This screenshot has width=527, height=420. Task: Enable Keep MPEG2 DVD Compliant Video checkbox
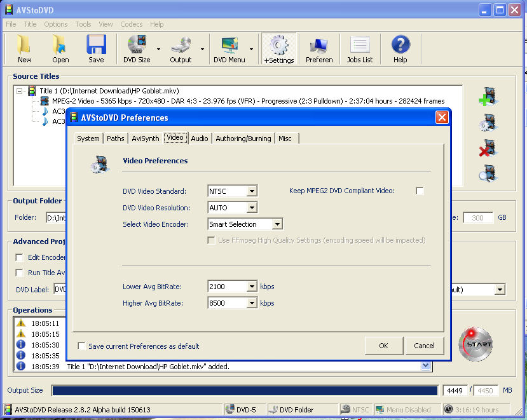pos(420,191)
